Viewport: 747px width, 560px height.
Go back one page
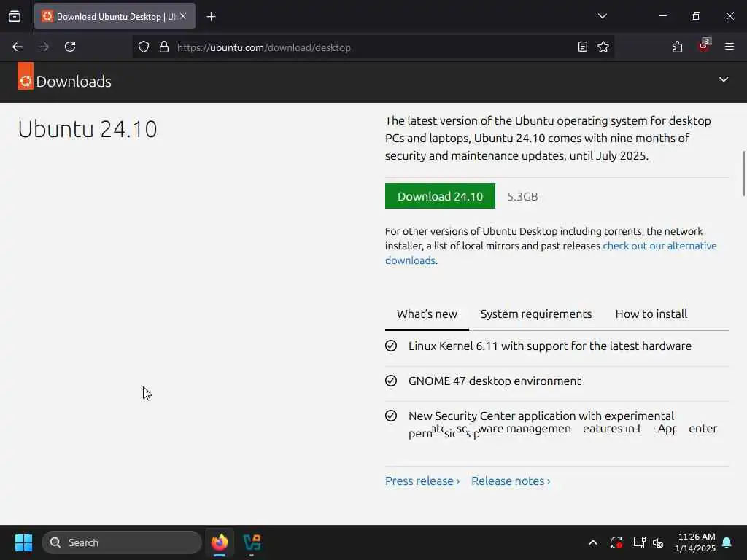(x=18, y=47)
